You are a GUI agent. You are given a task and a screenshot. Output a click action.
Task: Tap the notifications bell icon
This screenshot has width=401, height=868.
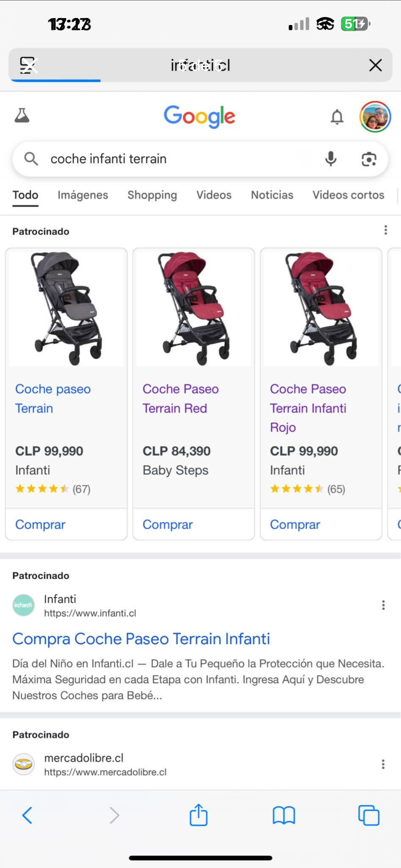click(x=337, y=117)
